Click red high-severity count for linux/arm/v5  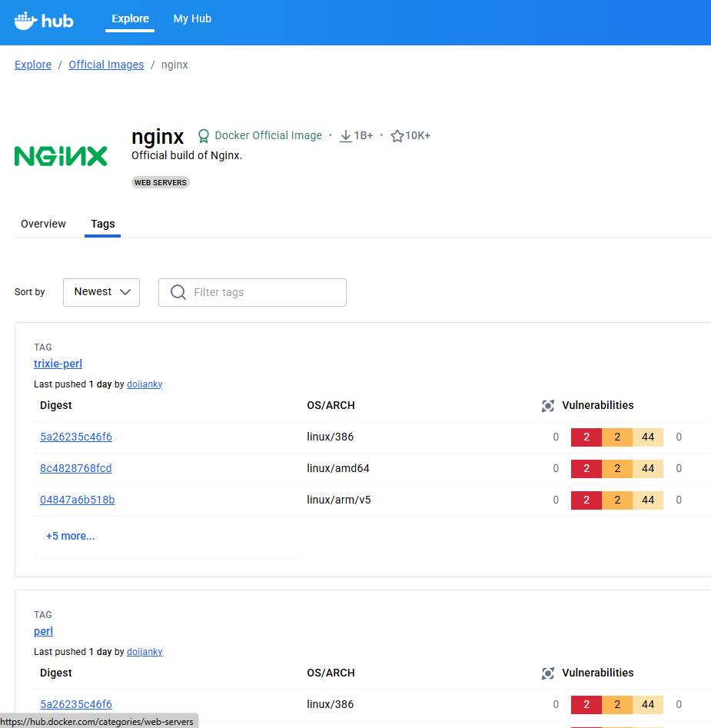586,500
